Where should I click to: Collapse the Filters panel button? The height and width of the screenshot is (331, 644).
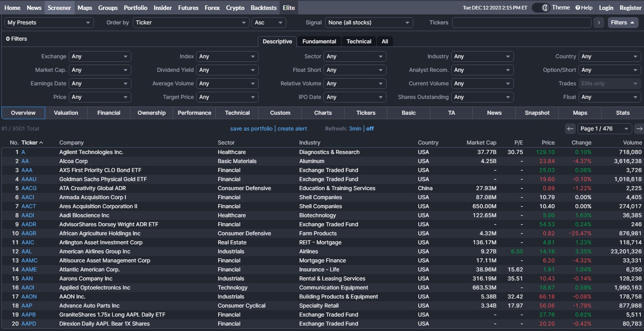coord(623,23)
